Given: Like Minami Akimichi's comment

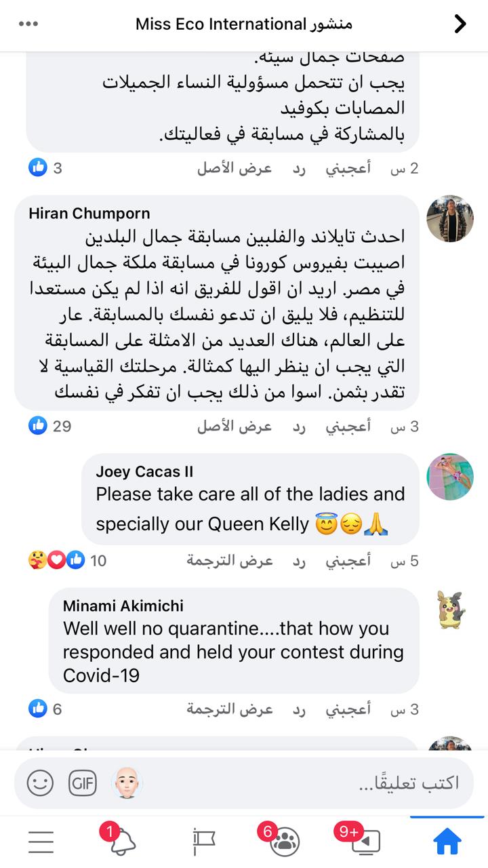Looking at the screenshot, I should (348, 709).
